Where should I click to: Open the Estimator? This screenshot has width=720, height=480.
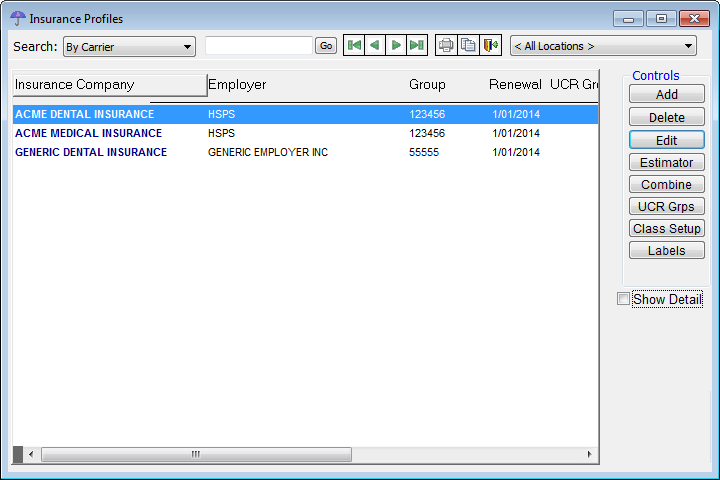click(x=666, y=162)
